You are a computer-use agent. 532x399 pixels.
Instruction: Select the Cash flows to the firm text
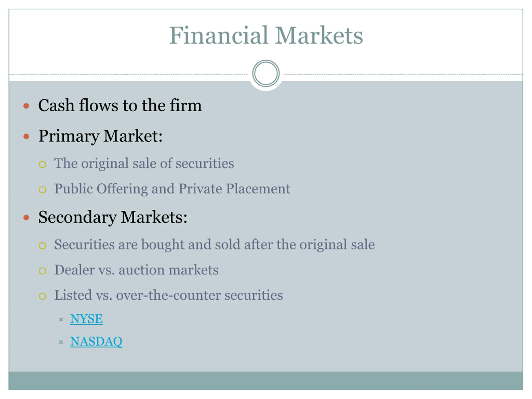tap(120, 105)
